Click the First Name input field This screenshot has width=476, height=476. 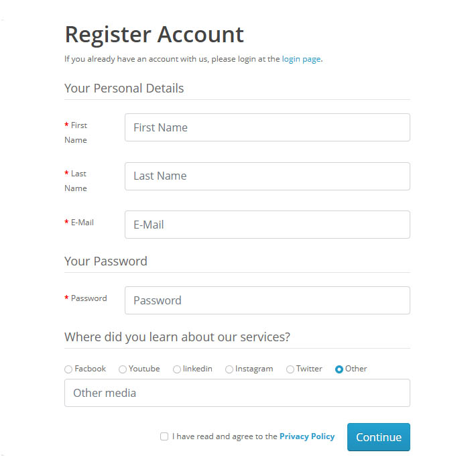tap(267, 127)
